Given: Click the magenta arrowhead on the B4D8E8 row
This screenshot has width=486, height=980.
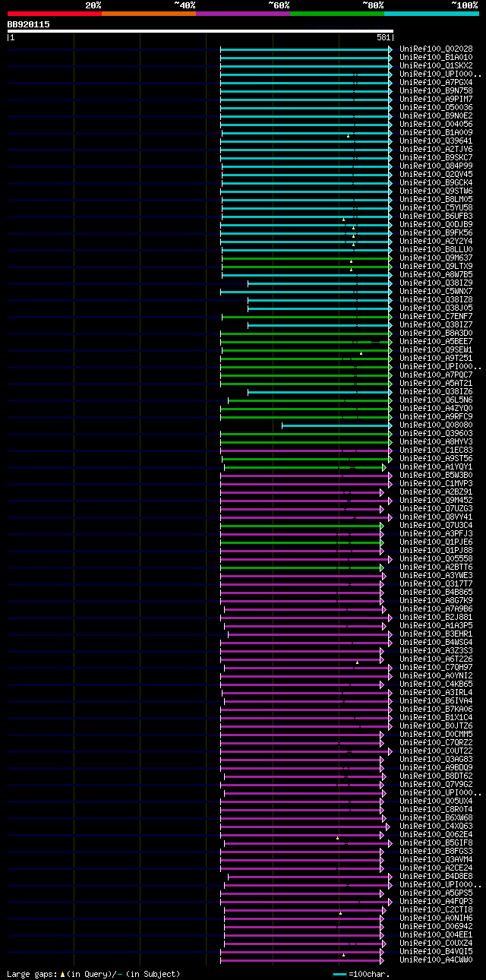Looking at the screenshot, I should [x=390, y=876].
